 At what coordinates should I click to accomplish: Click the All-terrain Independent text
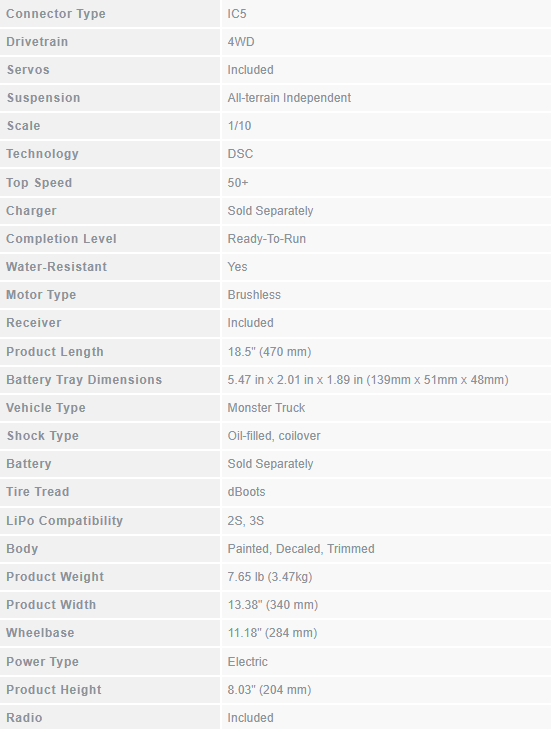pyautogui.click(x=289, y=98)
